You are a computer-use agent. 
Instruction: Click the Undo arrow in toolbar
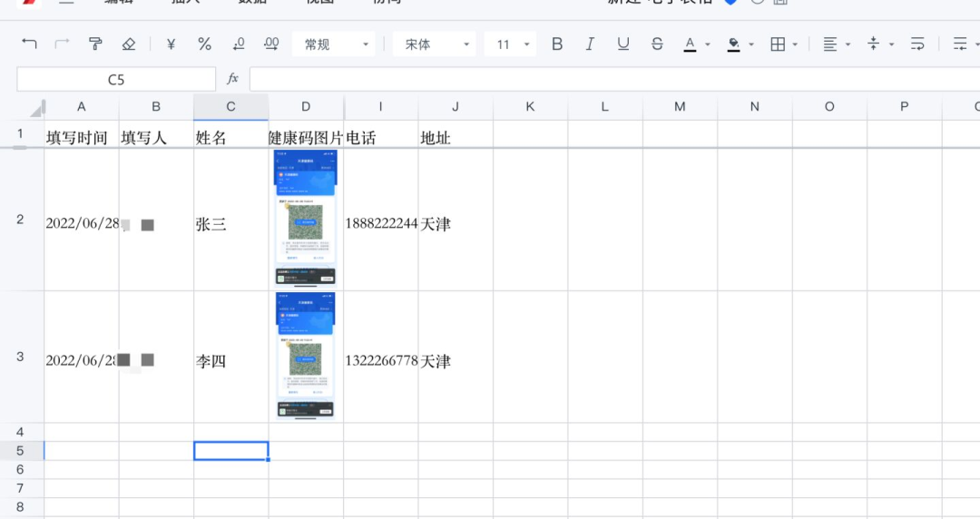[29, 44]
